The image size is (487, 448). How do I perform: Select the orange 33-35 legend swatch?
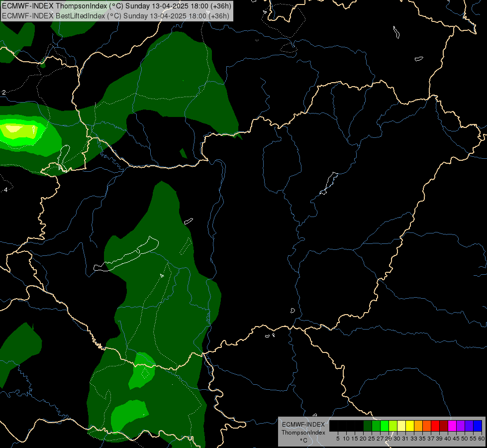click(x=418, y=426)
